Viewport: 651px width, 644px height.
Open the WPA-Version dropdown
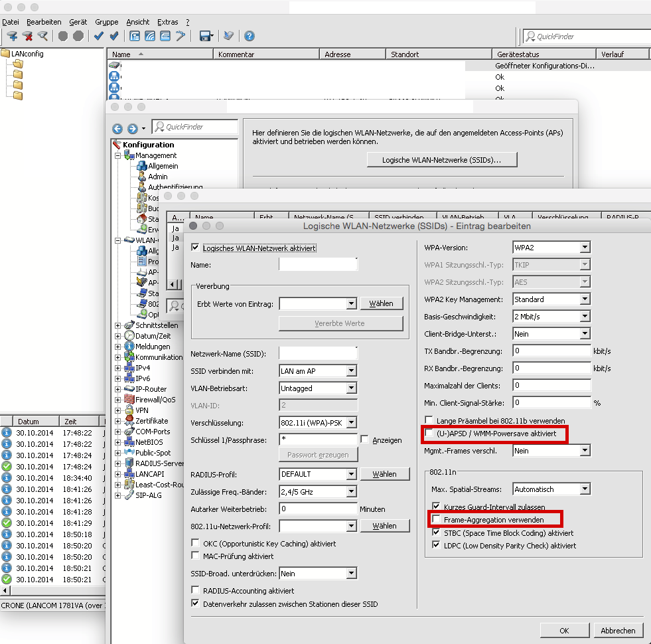tap(551, 248)
